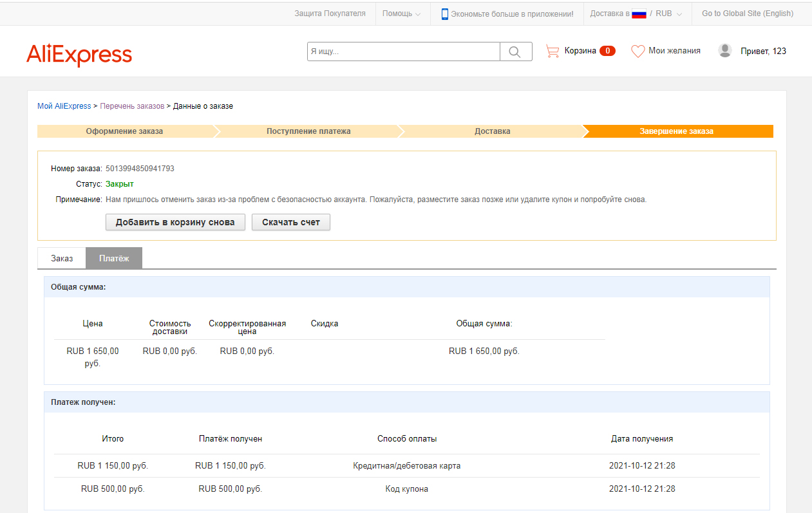This screenshot has height=513, width=812.
Task: Click Поступление платежа progress step
Action: click(x=308, y=131)
